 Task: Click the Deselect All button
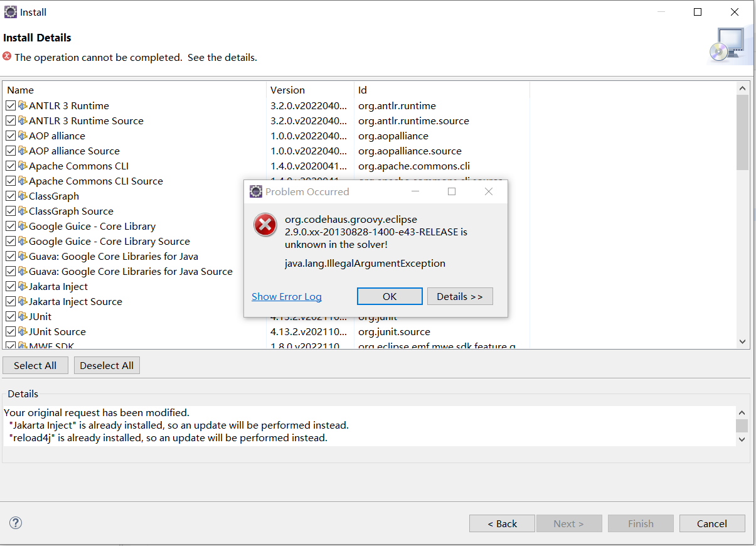click(107, 365)
